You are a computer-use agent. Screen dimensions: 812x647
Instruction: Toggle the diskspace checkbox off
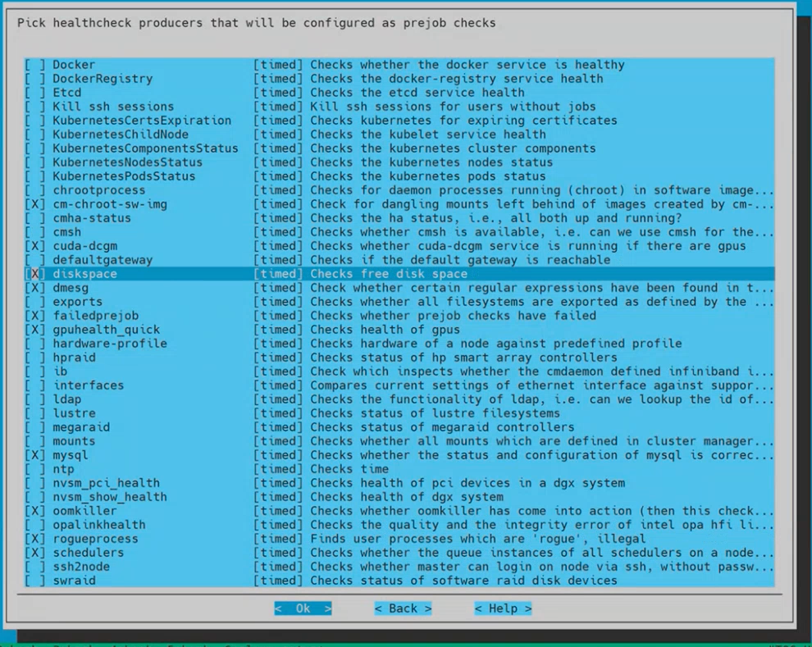point(34,274)
